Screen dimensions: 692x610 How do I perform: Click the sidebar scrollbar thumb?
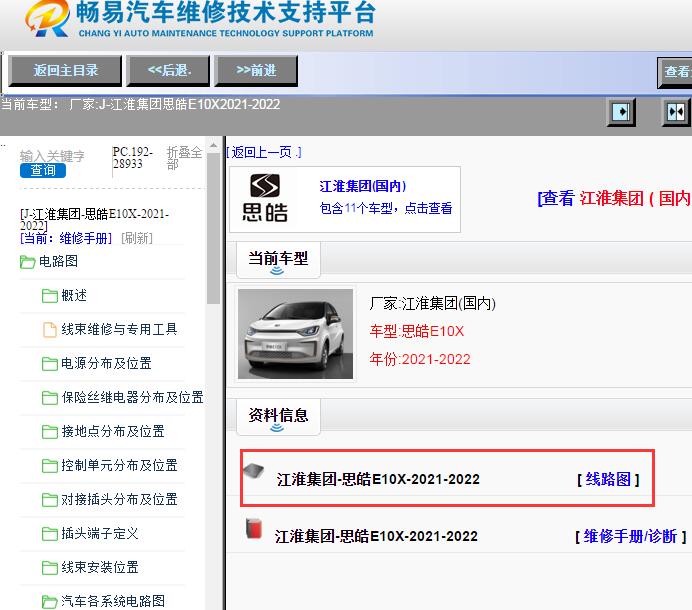(214, 229)
